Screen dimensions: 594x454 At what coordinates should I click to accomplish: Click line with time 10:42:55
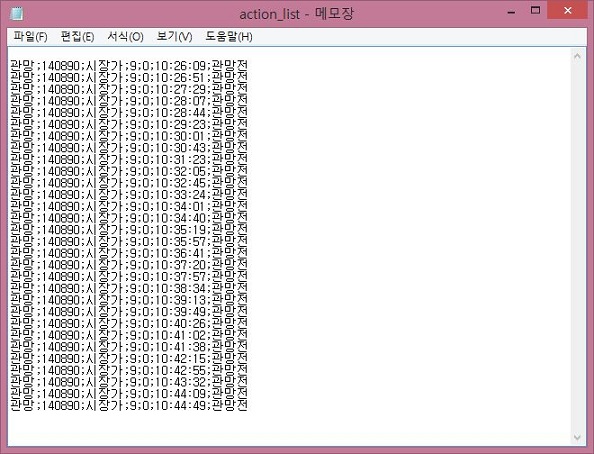pyautogui.click(x=129, y=371)
